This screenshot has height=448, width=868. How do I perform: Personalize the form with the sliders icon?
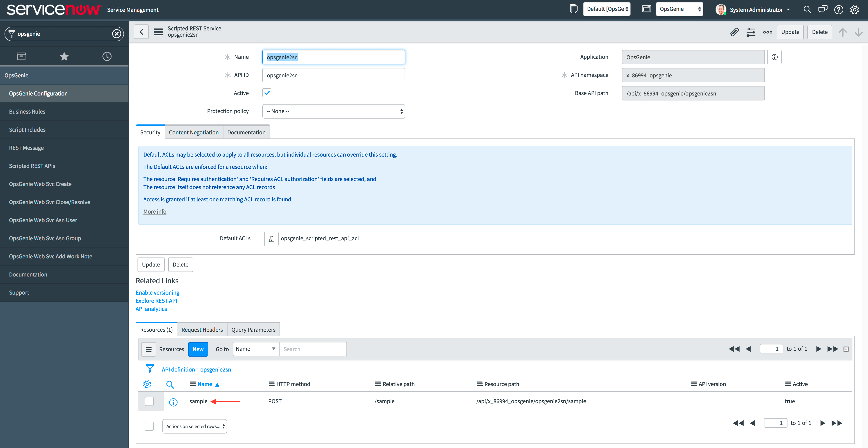tap(751, 32)
